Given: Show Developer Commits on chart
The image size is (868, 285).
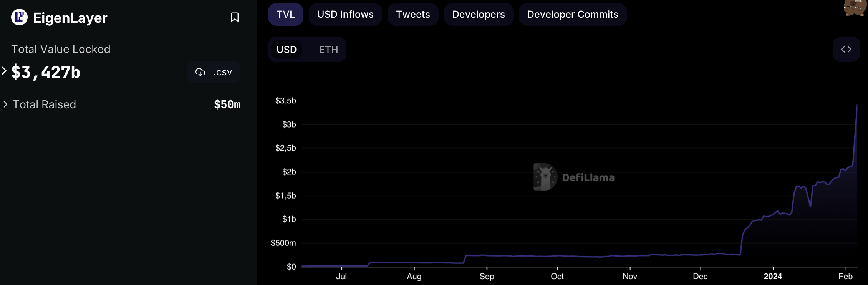Looking at the screenshot, I should (x=573, y=14).
